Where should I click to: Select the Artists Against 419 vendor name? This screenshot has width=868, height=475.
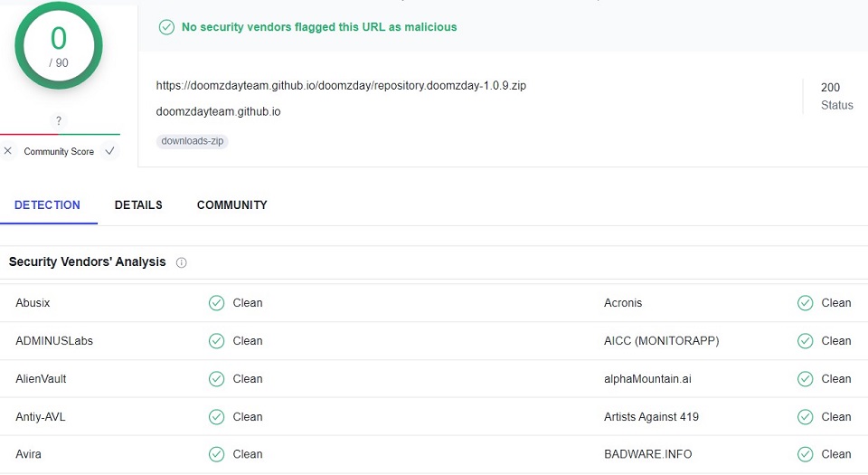point(651,417)
